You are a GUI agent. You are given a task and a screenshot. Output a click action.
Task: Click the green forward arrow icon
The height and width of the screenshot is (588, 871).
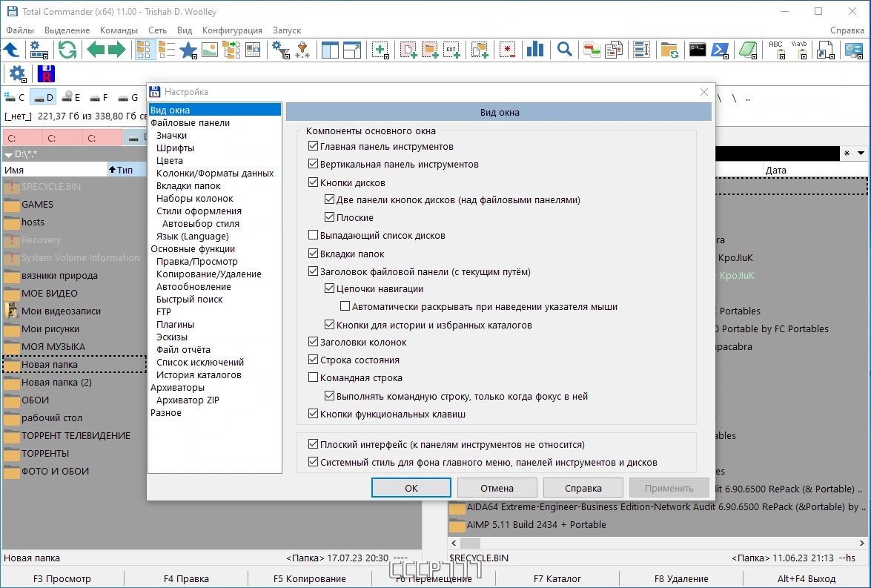(x=116, y=50)
